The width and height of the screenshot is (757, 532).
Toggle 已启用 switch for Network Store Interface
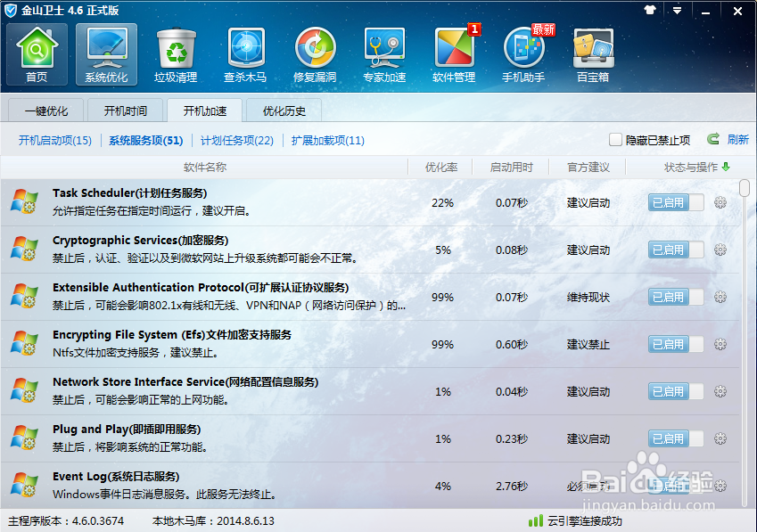[676, 391]
